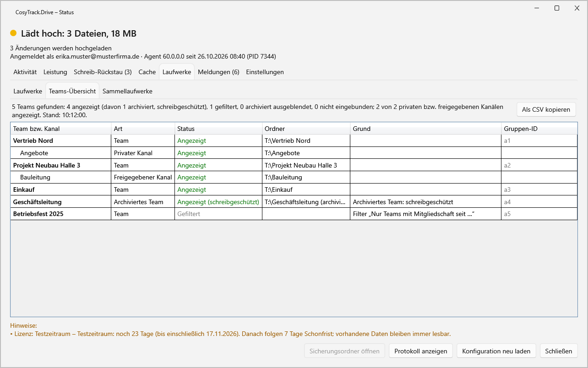Select the Geschäftsleitung team name
This screenshot has width=588, height=368.
click(x=37, y=202)
